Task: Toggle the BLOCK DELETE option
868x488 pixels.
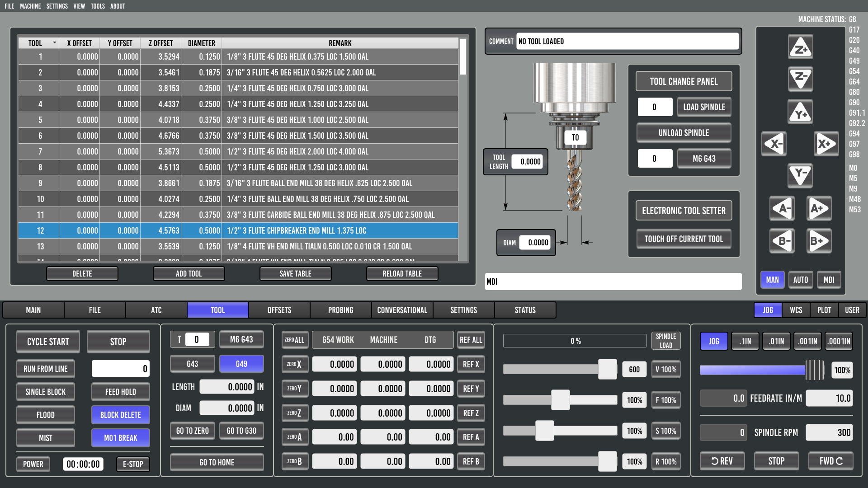Action: (120, 415)
